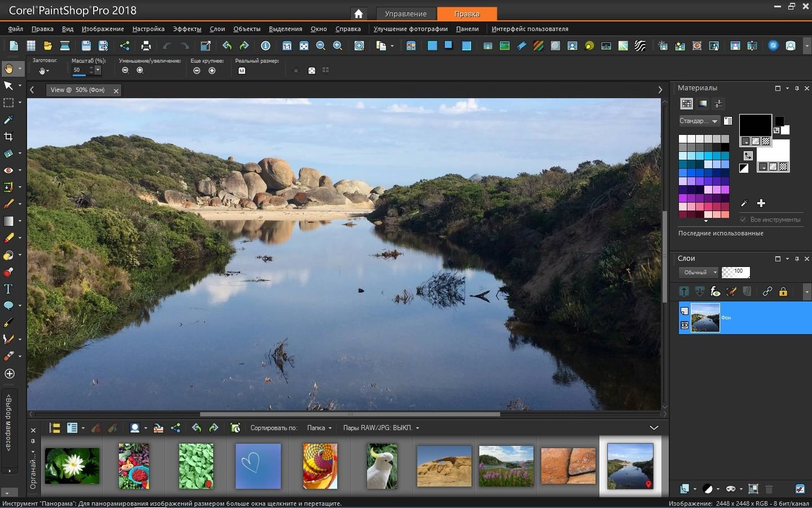Viewport: 812px width, 508px height.
Task: Click the Resize image icon
Action: point(206,46)
